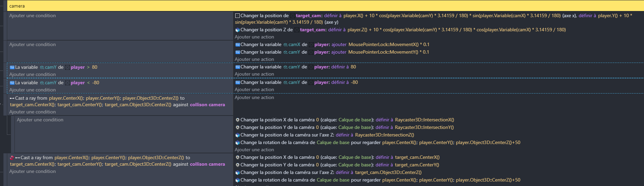Click "Calque de base" in the target_cam.CenterY() action
The width and height of the screenshot is (644, 186).
coord(355,165)
